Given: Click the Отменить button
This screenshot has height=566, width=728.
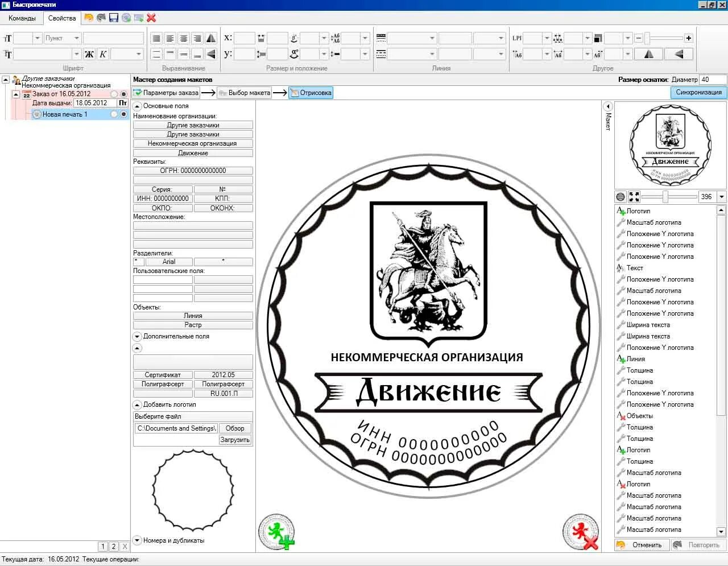Looking at the screenshot, I should 642,545.
